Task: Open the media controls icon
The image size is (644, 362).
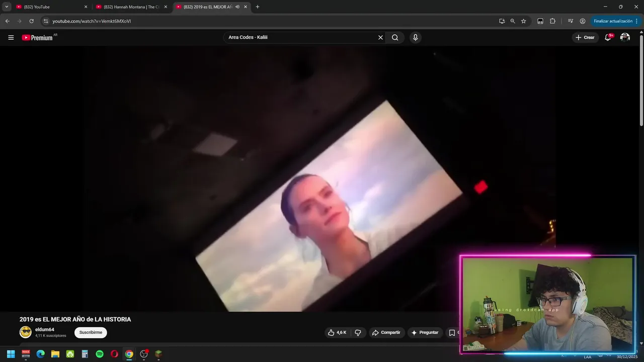Action: (570, 21)
